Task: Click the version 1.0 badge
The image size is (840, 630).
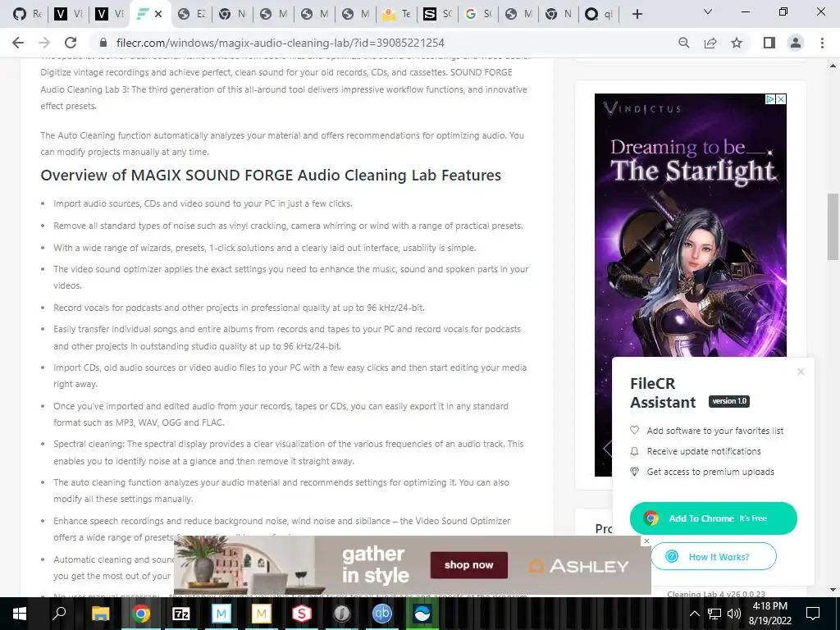Action: tap(729, 401)
